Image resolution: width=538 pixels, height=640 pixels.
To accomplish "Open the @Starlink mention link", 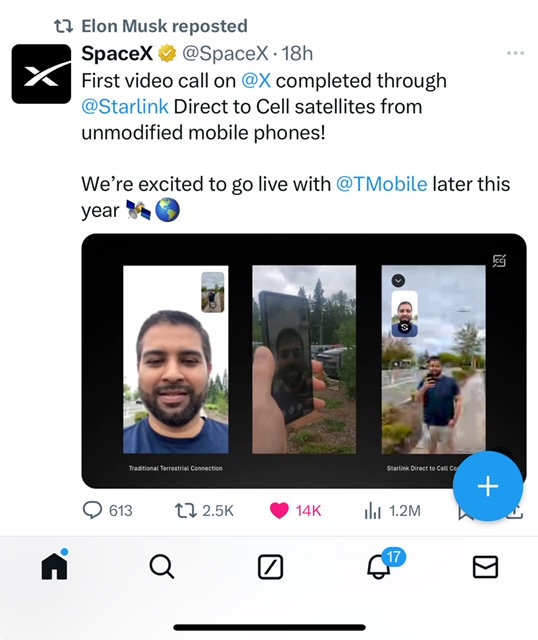I will pos(125,107).
